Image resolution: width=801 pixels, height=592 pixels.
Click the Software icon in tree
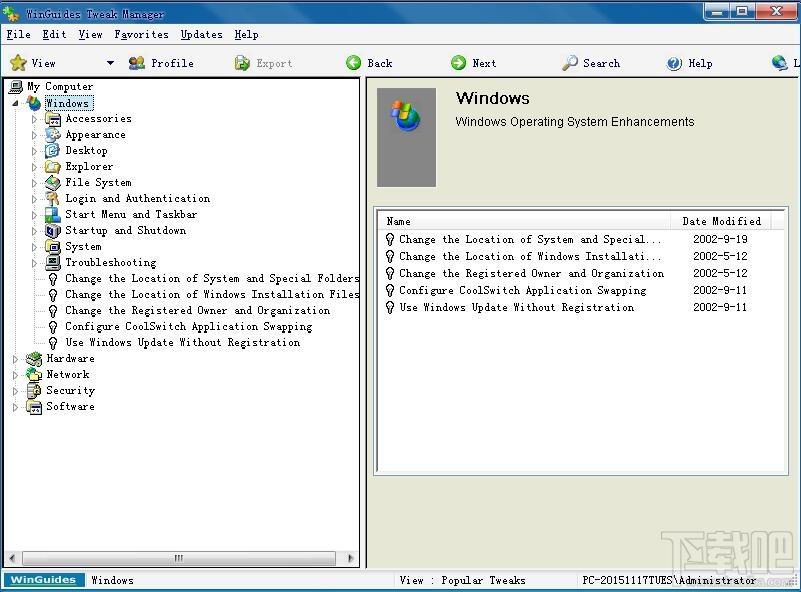point(34,407)
